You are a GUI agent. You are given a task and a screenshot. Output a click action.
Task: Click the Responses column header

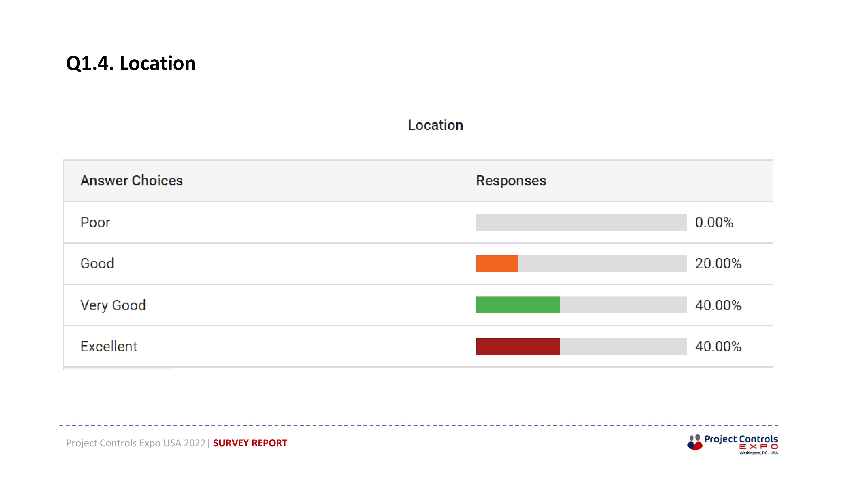click(x=511, y=181)
